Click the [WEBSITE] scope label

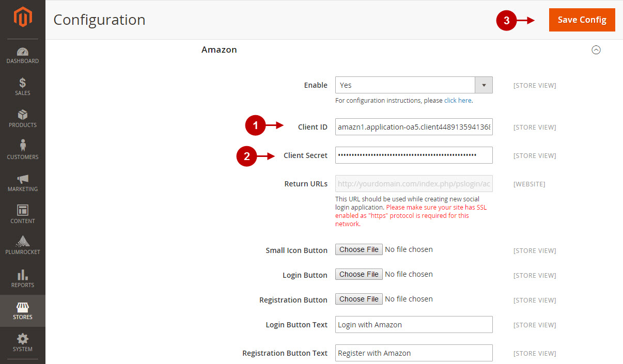point(529,184)
